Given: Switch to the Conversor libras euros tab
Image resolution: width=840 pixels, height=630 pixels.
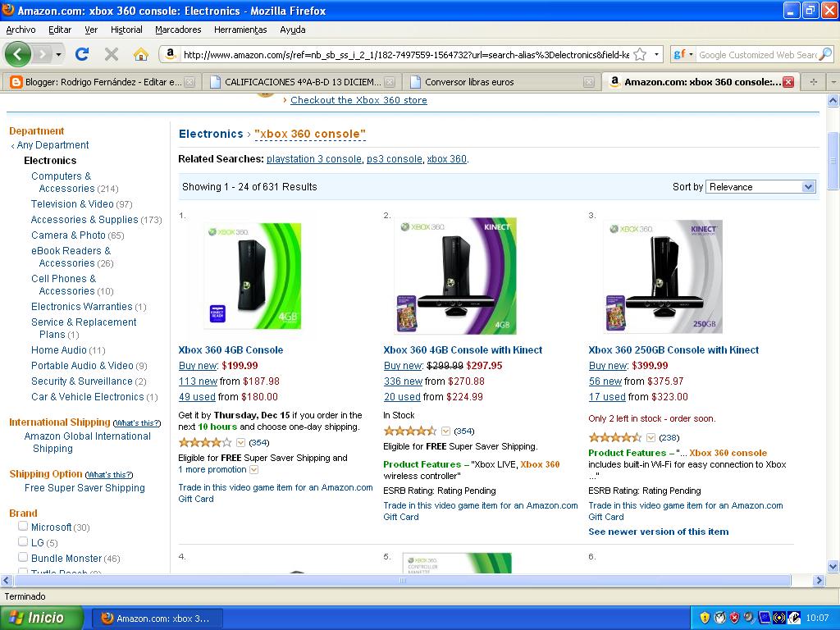Looking at the screenshot, I should click(x=500, y=82).
